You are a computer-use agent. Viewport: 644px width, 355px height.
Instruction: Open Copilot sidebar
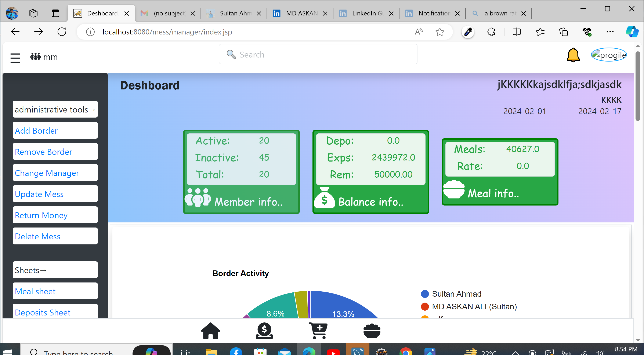coord(632,32)
